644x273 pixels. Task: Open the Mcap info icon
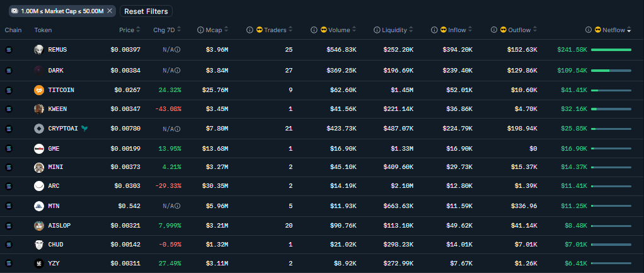click(200, 30)
